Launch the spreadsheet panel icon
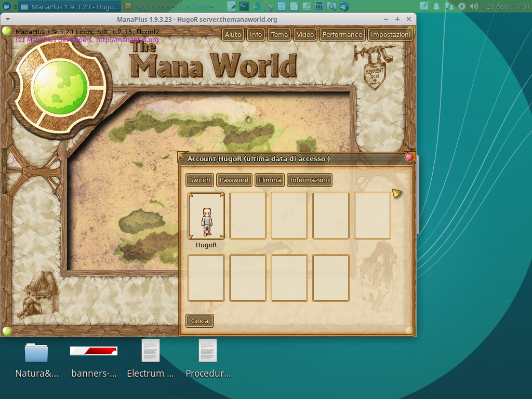Image resolution: width=532 pixels, height=399 pixels. tap(294, 6)
